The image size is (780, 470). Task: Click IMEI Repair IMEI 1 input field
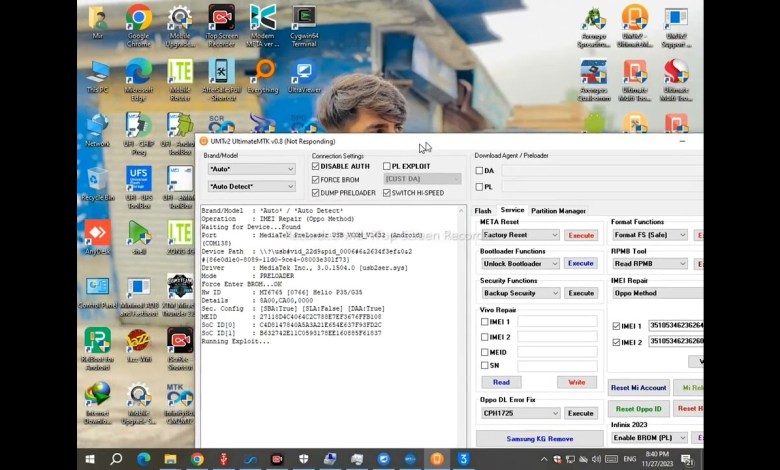click(676, 325)
